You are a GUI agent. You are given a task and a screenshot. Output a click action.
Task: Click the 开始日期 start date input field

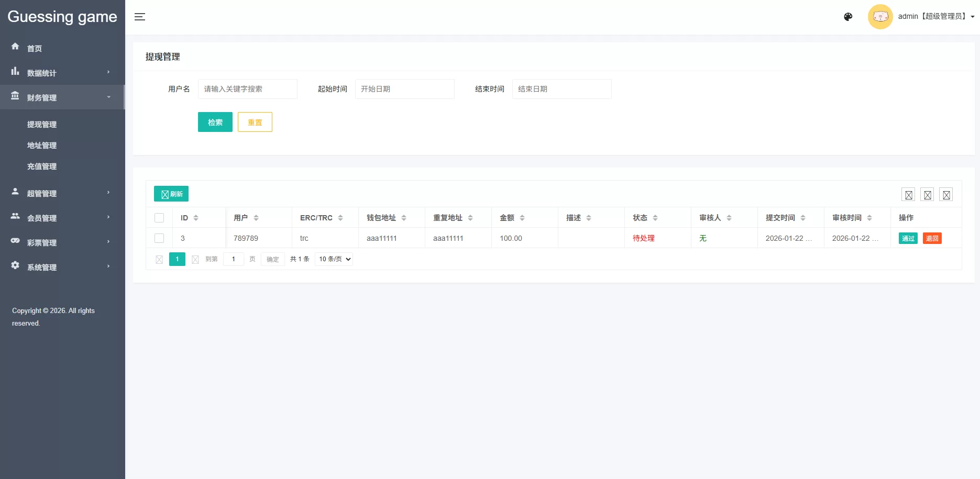(x=404, y=89)
